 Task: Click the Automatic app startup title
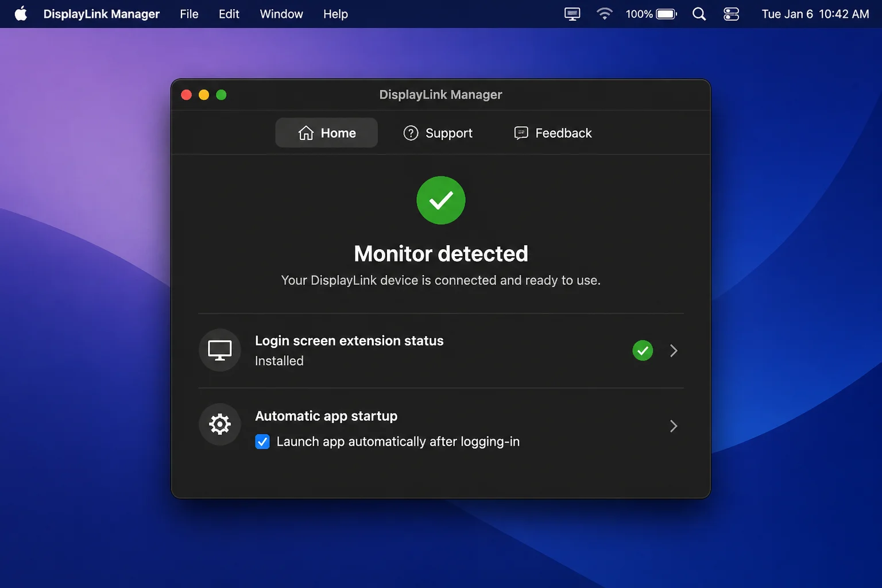(326, 416)
